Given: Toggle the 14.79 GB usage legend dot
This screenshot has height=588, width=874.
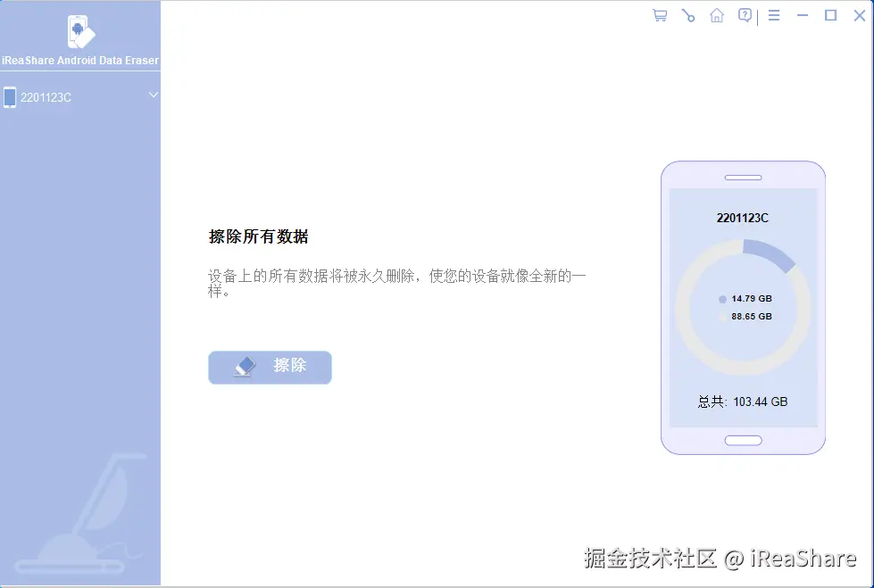Looking at the screenshot, I should [x=724, y=299].
